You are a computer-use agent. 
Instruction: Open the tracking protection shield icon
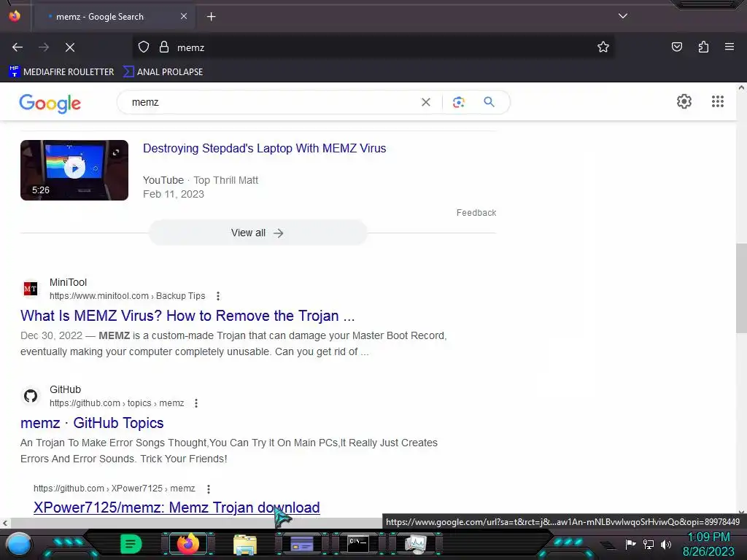tap(144, 47)
